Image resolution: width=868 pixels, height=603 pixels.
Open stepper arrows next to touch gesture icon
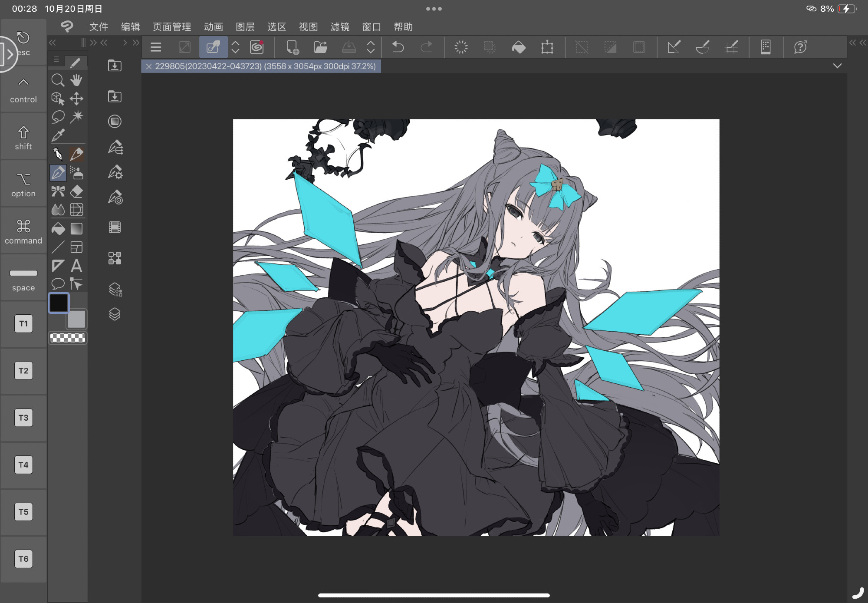[235, 47]
